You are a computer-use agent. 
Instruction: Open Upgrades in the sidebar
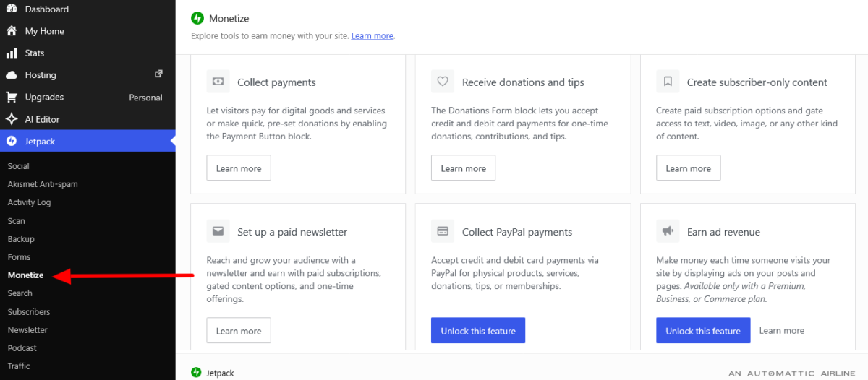[88, 97]
